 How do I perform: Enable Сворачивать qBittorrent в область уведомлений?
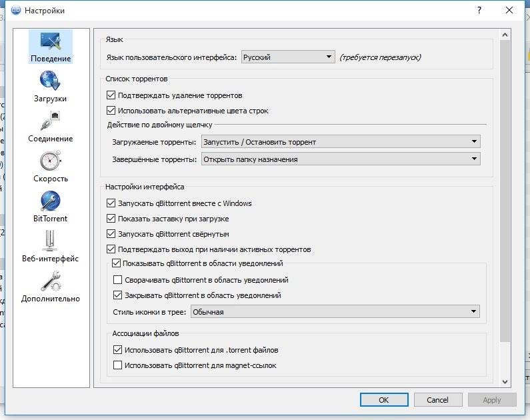pyautogui.click(x=117, y=279)
